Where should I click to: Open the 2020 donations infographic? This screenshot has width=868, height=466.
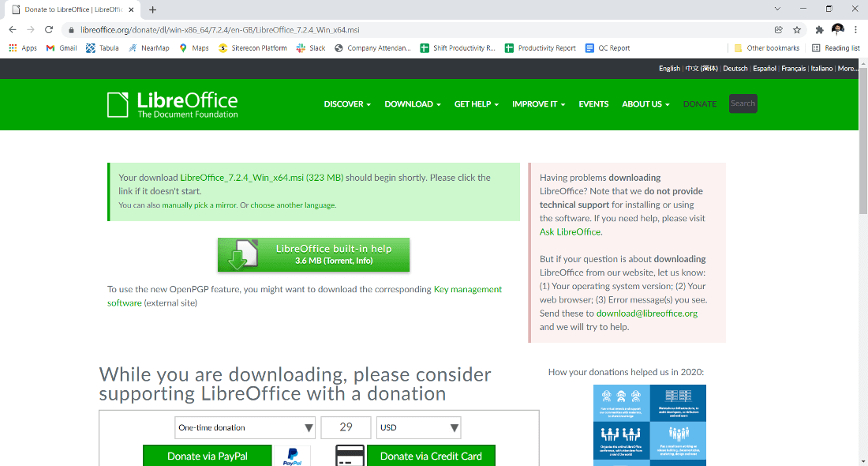coord(650,425)
